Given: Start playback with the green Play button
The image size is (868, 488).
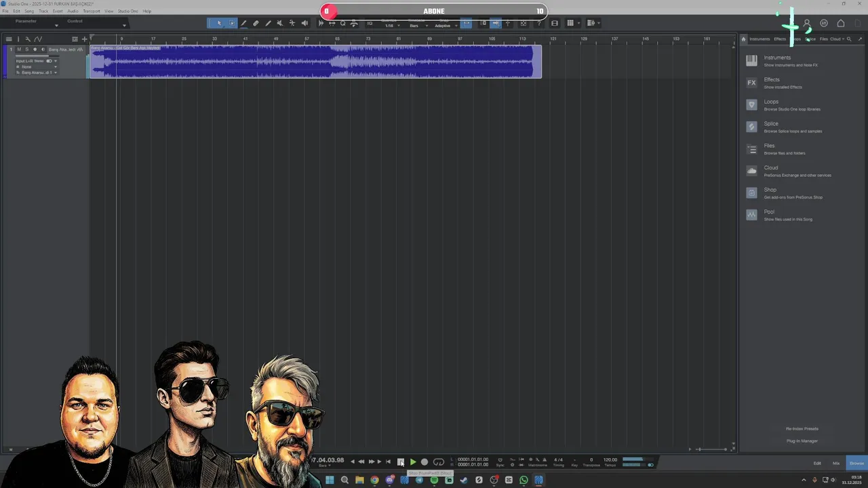Looking at the screenshot, I should click(x=413, y=462).
